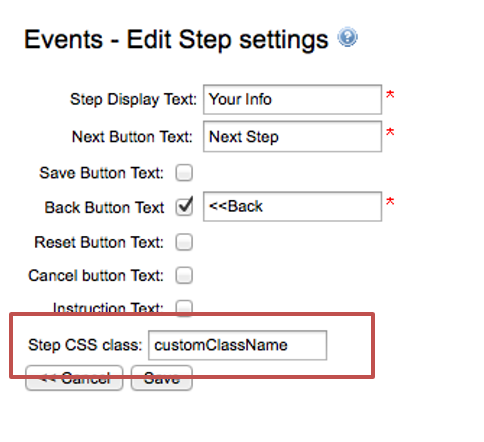Click the Next Button Text label

tap(132, 137)
